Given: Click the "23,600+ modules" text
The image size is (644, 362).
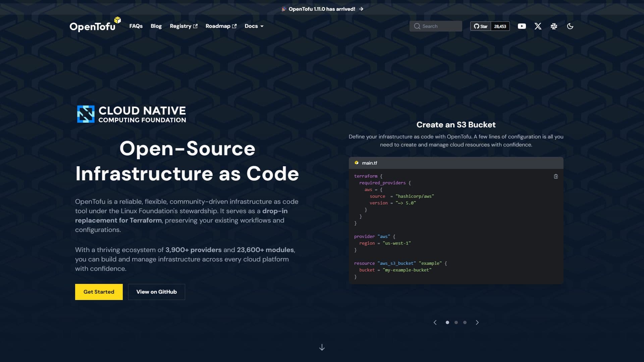Looking at the screenshot, I should (x=265, y=250).
